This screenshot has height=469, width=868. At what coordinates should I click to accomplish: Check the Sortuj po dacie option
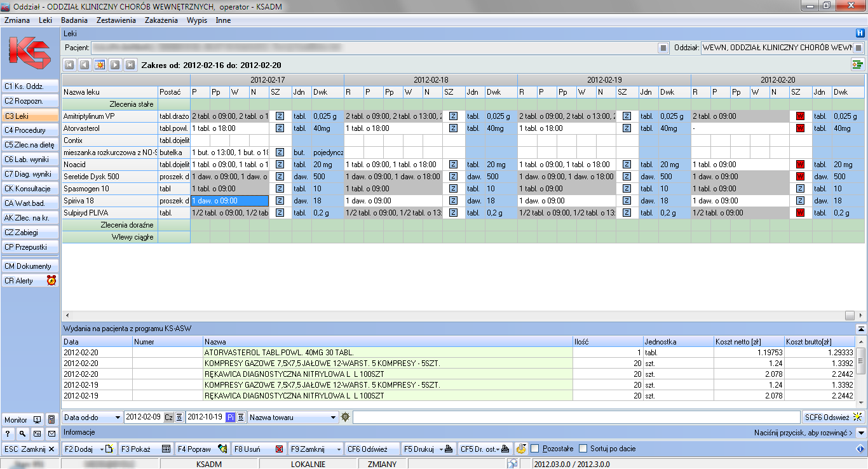584,449
